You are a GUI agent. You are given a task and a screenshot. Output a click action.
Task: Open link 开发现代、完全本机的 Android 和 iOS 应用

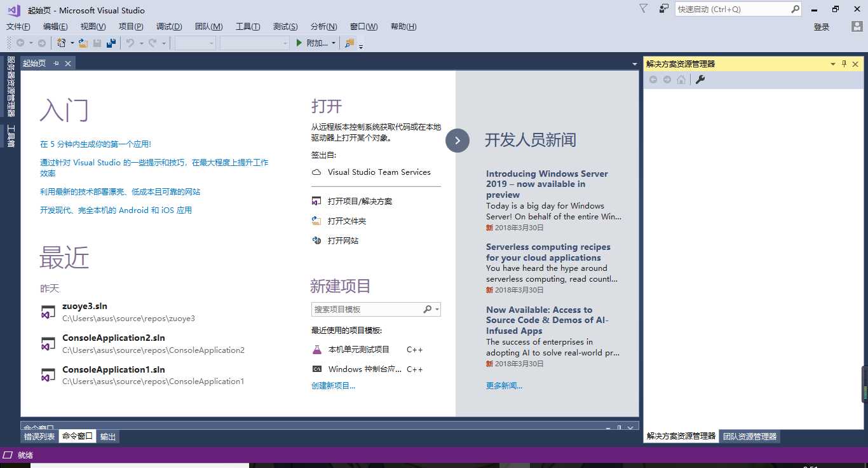(116, 210)
